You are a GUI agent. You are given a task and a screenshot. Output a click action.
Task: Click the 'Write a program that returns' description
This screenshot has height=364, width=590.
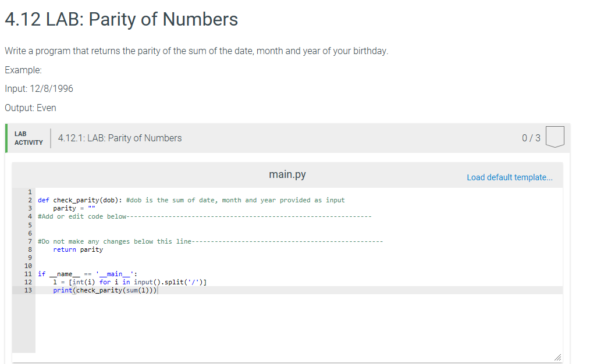(197, 51)
